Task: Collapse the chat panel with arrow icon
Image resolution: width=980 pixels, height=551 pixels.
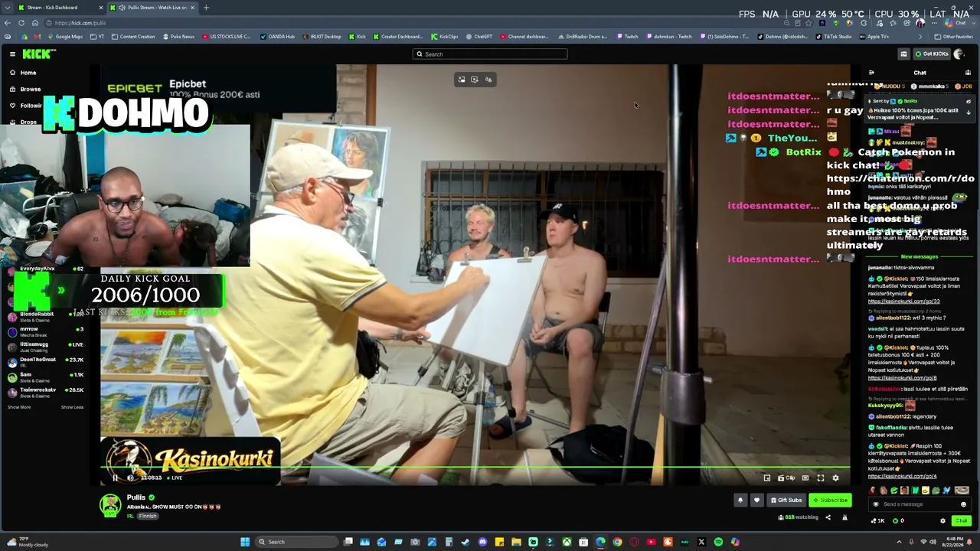Action: [x=871, y=73]
